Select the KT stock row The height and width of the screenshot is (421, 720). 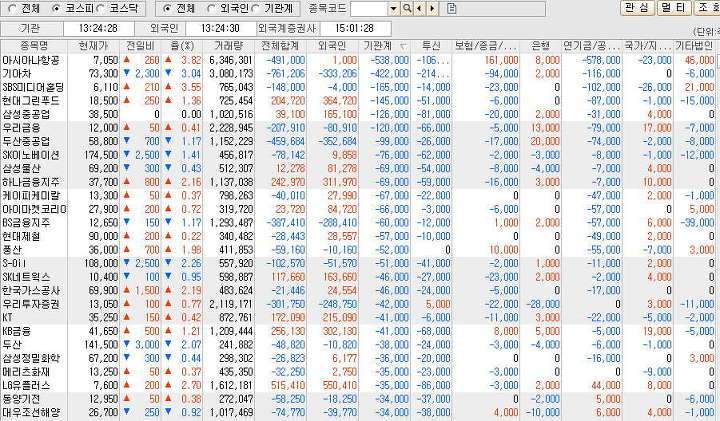[x=357, y=317]
